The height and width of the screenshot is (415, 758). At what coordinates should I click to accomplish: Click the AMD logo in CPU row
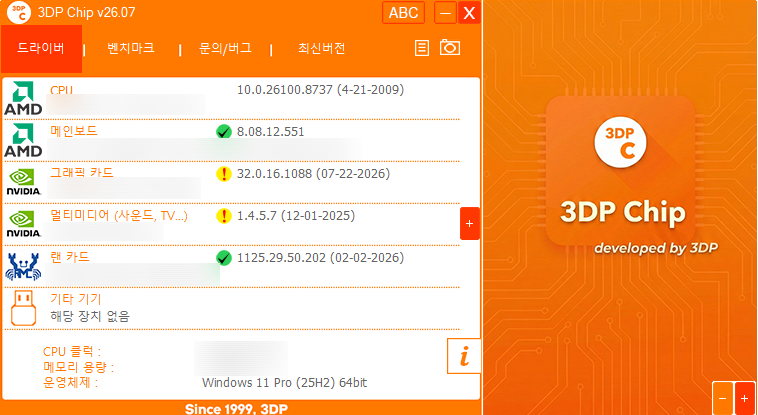(23, 98)
